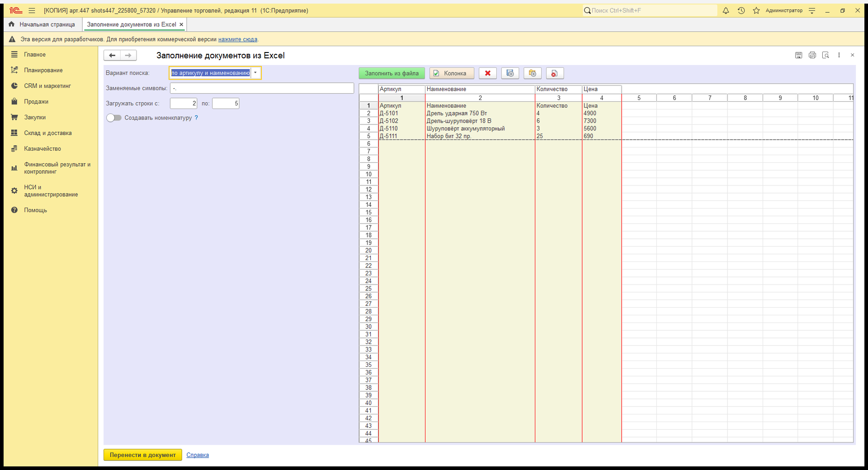Select the cell Д-5110

(x=401, y=128)
